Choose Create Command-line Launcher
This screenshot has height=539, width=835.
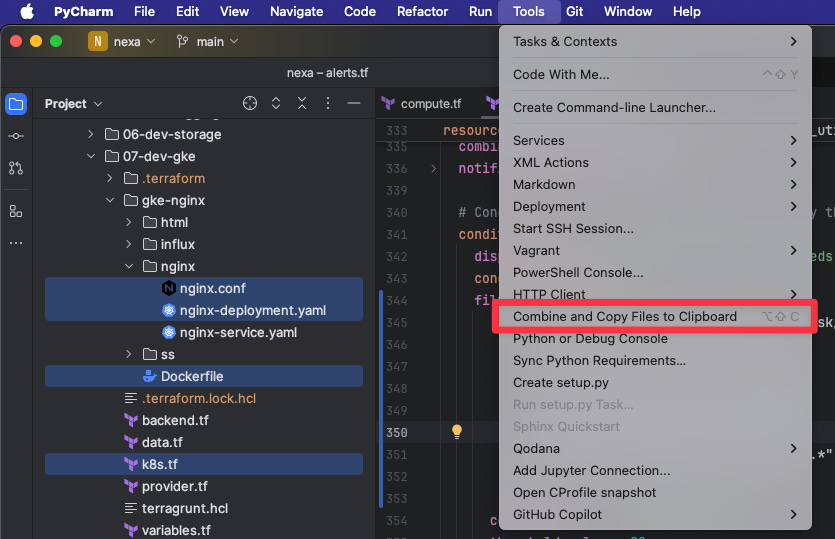point(655,108)
